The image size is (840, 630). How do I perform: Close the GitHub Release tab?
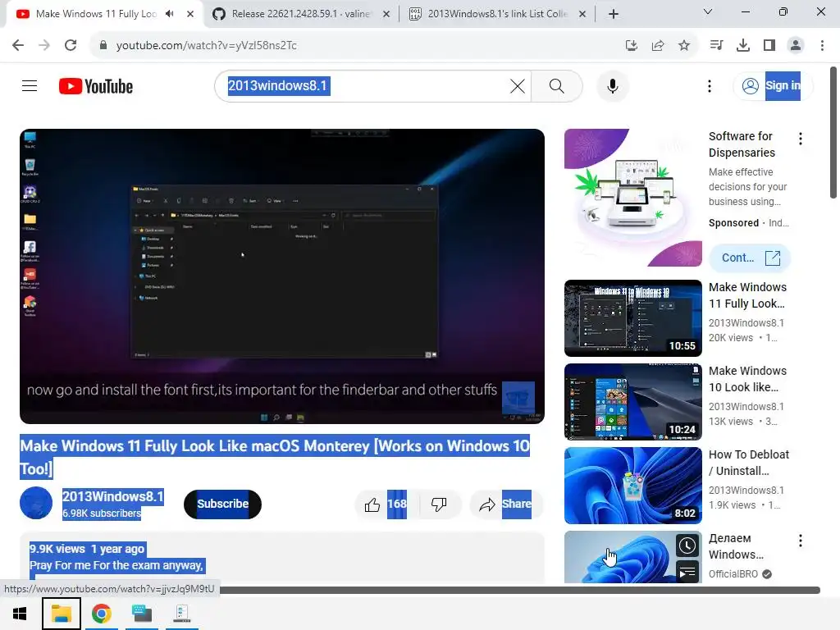(386, 14)
